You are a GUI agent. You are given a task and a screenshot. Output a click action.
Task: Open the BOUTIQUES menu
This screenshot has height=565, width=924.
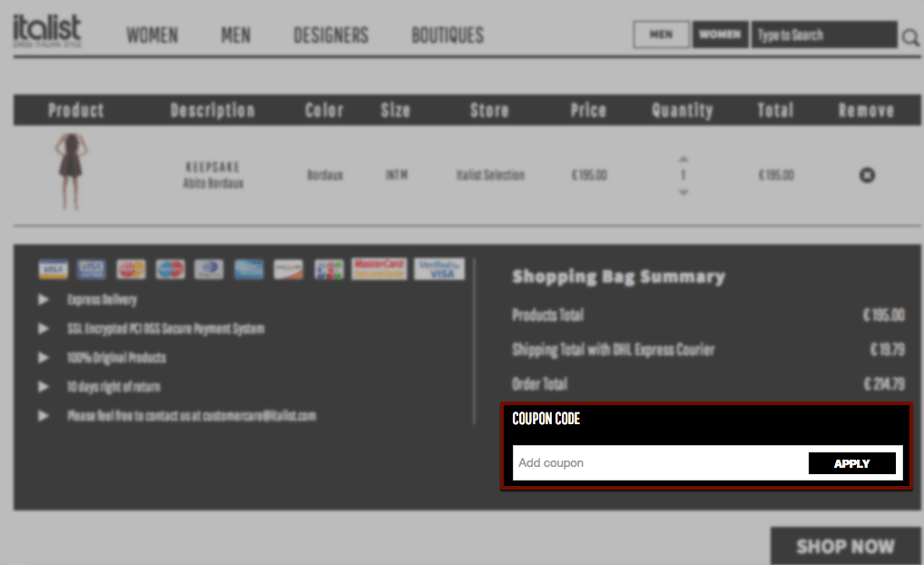447,35
